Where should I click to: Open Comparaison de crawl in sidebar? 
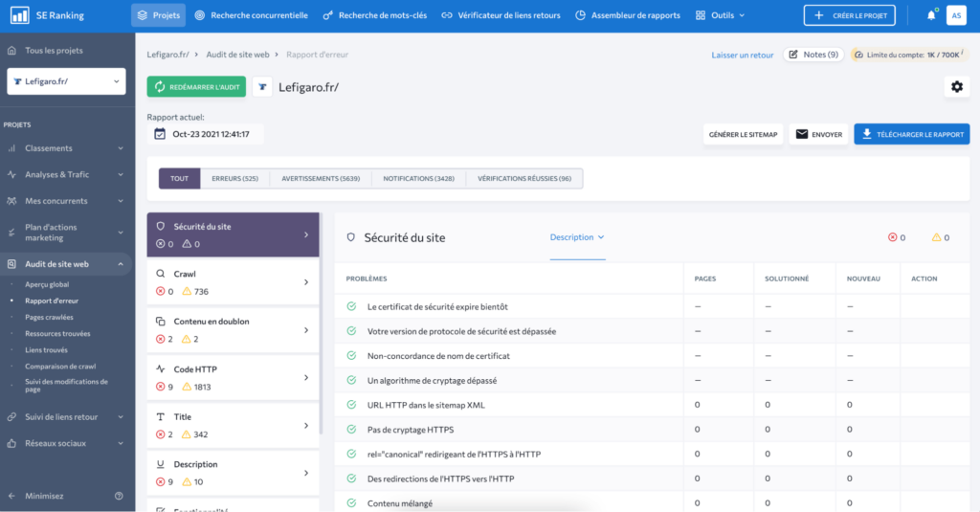coord(60,367)
